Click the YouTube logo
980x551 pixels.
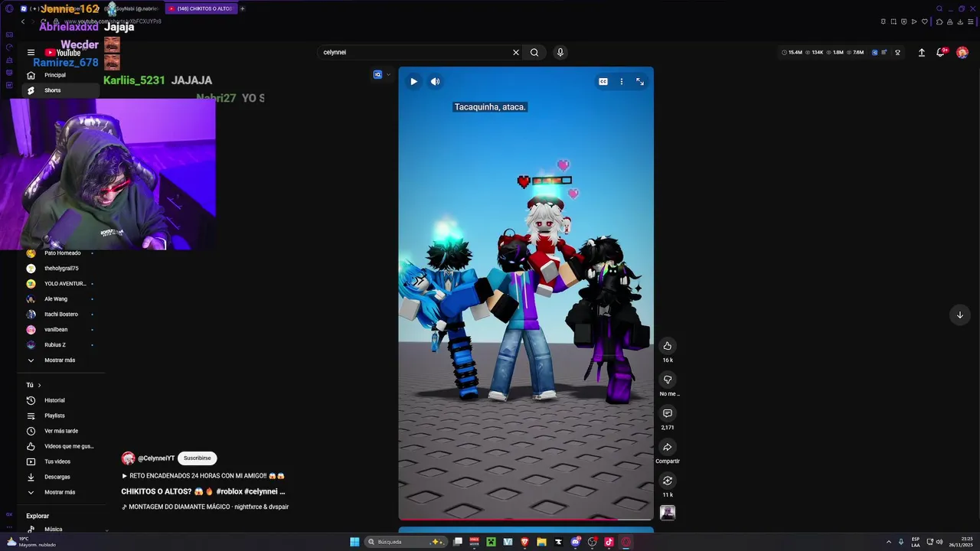[x=63, y=53]
